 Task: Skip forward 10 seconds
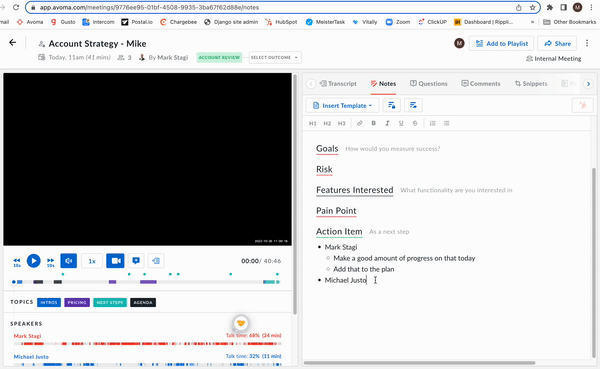click(x=51, y=262)
